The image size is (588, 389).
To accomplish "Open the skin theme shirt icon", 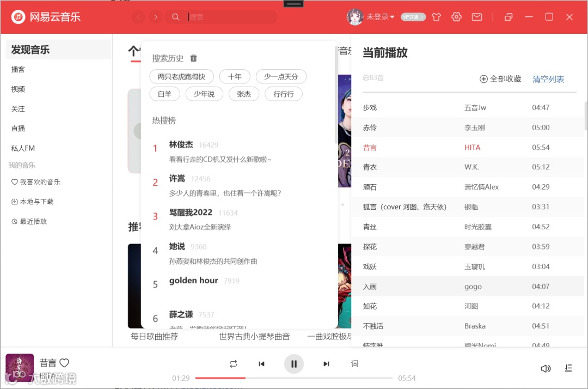I will tap(436, 17).
